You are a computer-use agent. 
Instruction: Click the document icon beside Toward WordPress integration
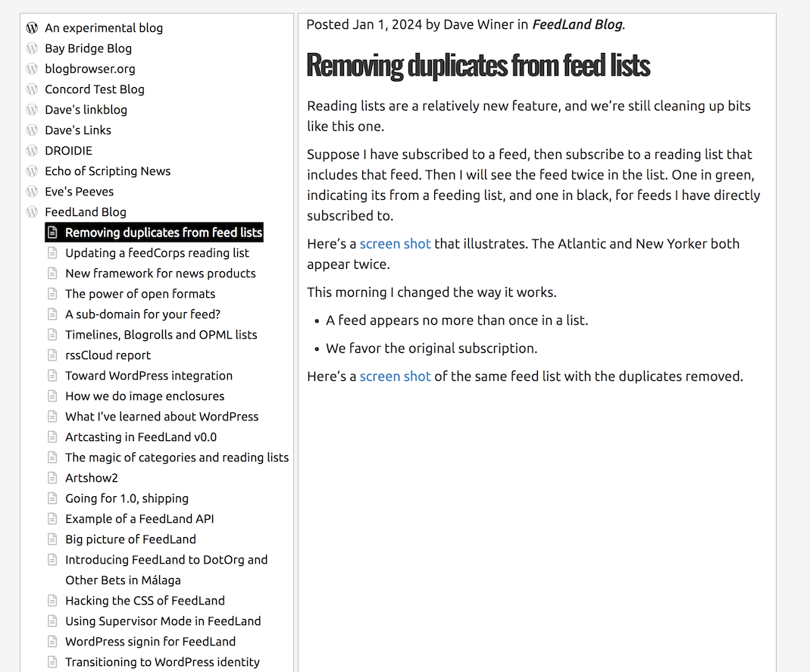[x=52, y=375]
